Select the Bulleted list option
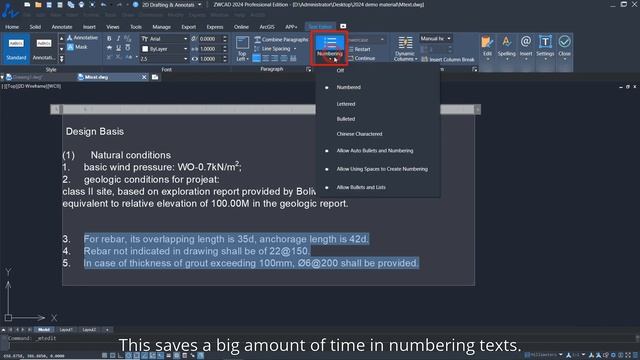The height and width of the screenshot is (360, 640). click(x=346, y=119)
